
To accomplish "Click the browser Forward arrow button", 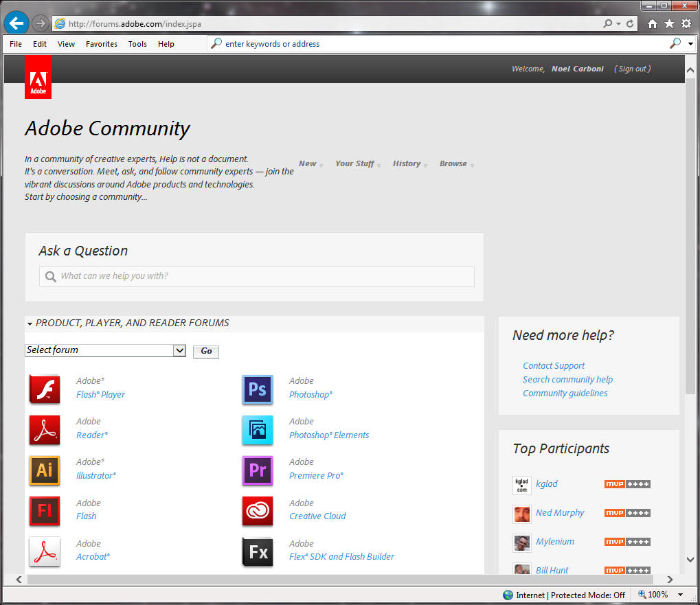I will [41, 23].
